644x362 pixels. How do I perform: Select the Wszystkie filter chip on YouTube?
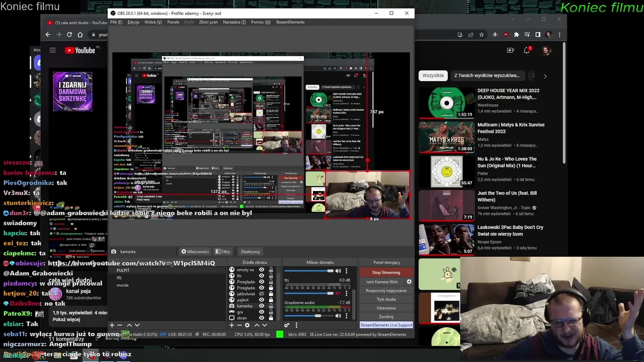(x=433, y=75)
